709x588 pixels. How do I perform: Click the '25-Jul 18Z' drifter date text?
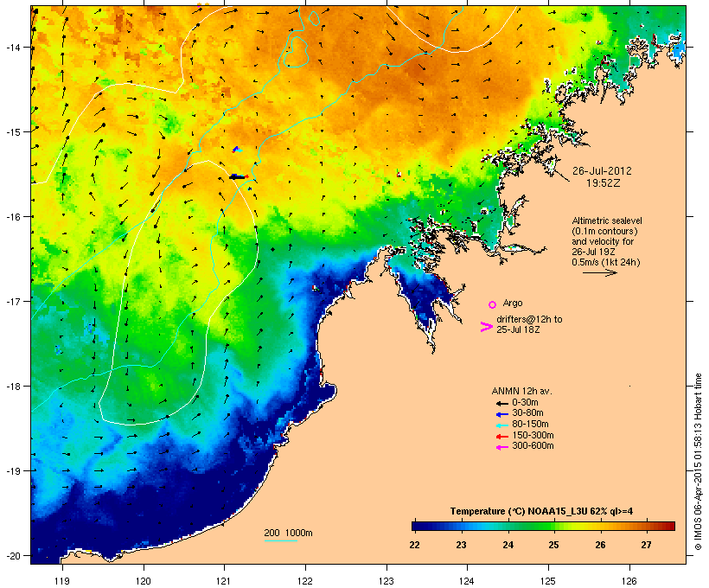(x=518, y=329)
